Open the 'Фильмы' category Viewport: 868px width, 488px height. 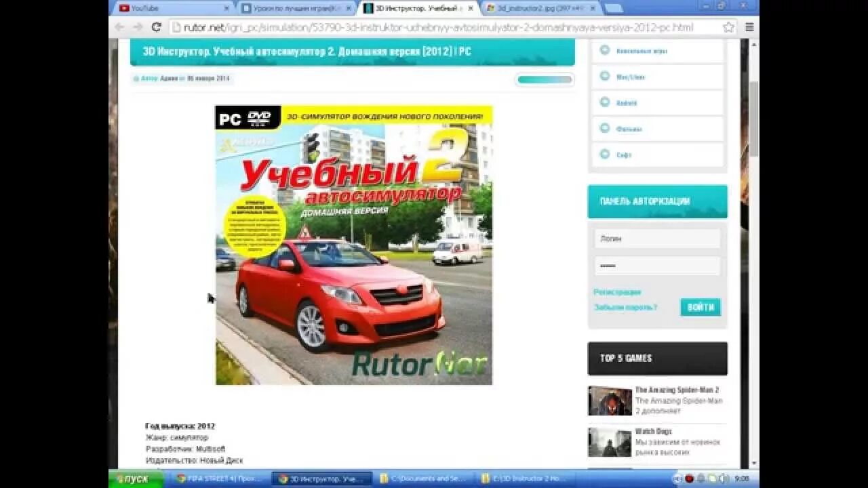(x=629, y=129)
